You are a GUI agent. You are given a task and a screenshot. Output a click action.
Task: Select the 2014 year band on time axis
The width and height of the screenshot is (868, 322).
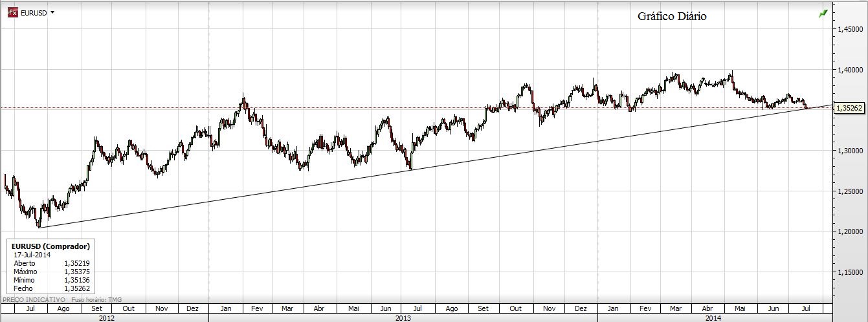(713, 317)
